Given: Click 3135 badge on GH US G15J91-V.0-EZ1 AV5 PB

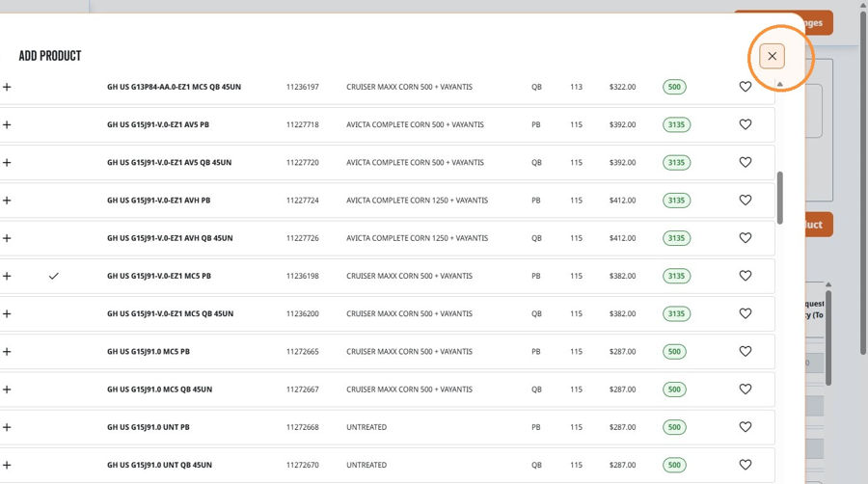Looking at the screenshot, I should click(676, 124).
